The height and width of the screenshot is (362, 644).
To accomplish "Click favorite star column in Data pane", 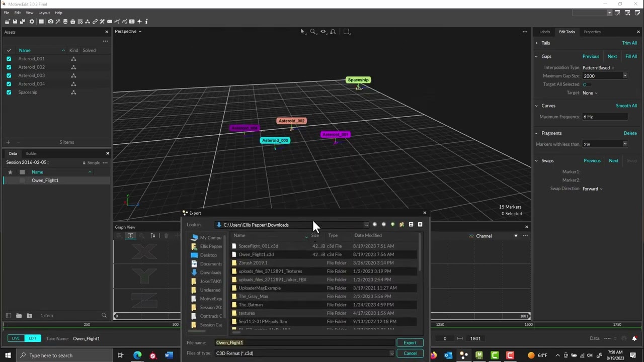I will coord(10,172).
